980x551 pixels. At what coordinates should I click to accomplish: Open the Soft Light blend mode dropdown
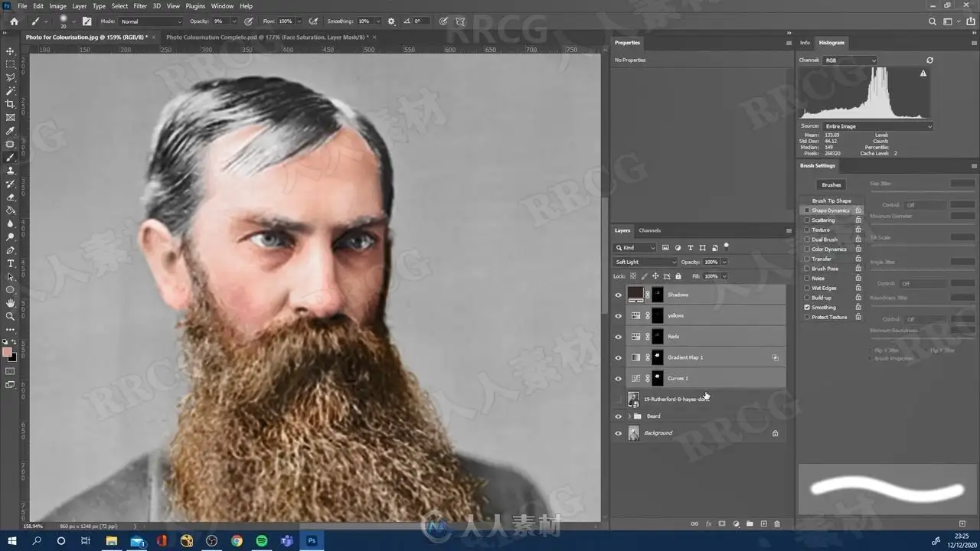(x=645, y=262)
